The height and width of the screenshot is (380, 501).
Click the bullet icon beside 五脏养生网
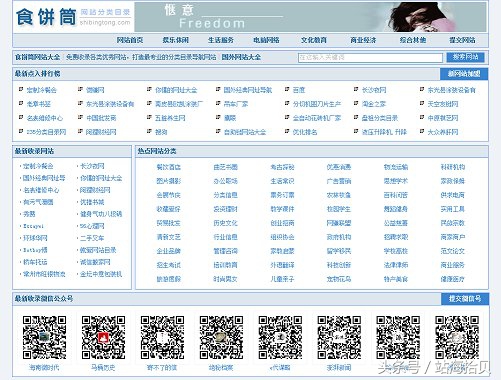149,117
